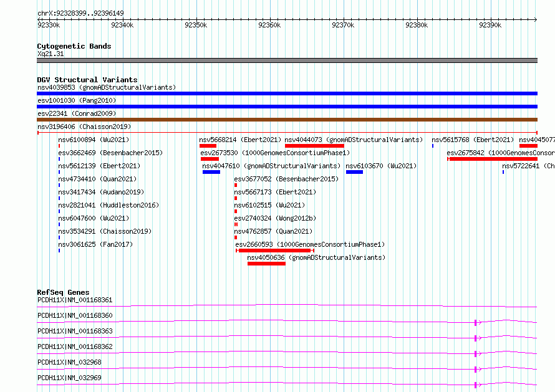Open nsv3417434 (Audano2019) variant
The image size is (555, 392).
[x=101, y=192]
